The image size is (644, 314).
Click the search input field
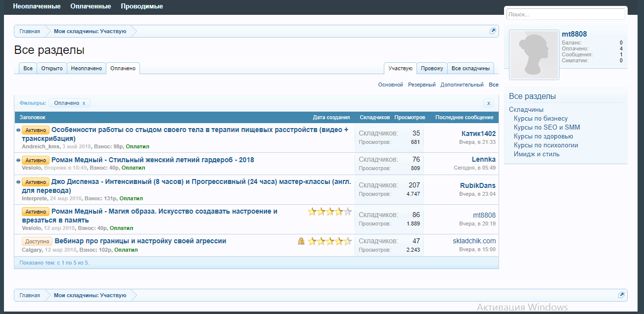(566, 14)
